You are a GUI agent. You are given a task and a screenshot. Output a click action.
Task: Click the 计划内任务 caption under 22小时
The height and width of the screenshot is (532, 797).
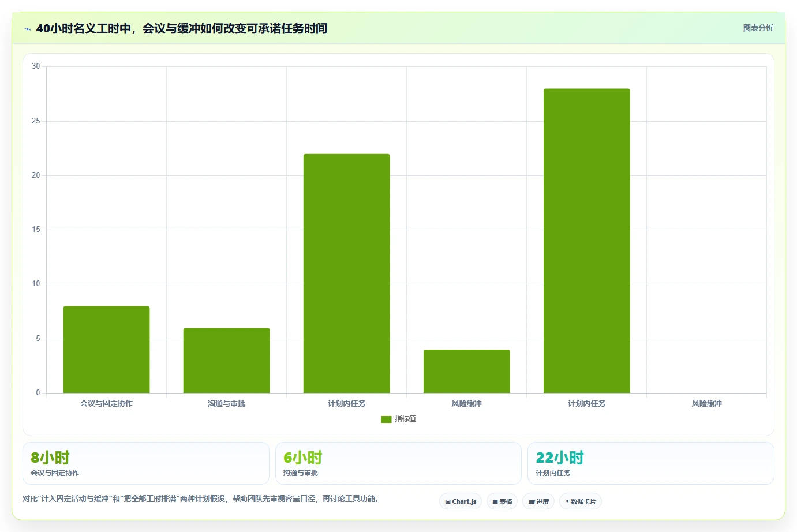tap(553, 473)
